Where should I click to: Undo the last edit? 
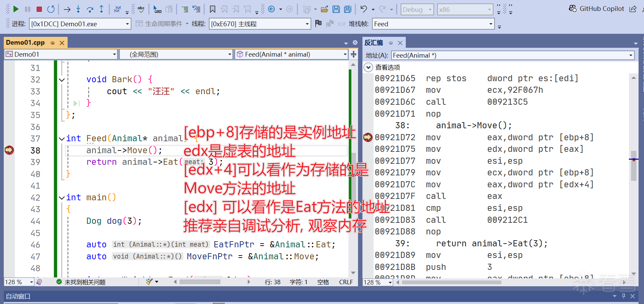[364, 9]
